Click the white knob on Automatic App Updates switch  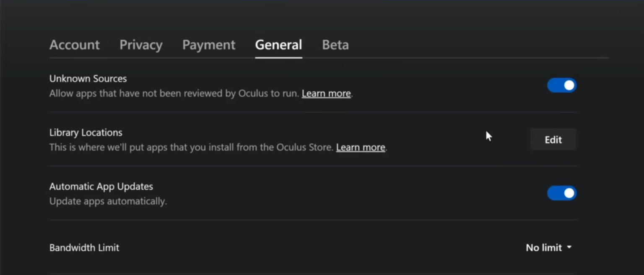pos(569,193)
